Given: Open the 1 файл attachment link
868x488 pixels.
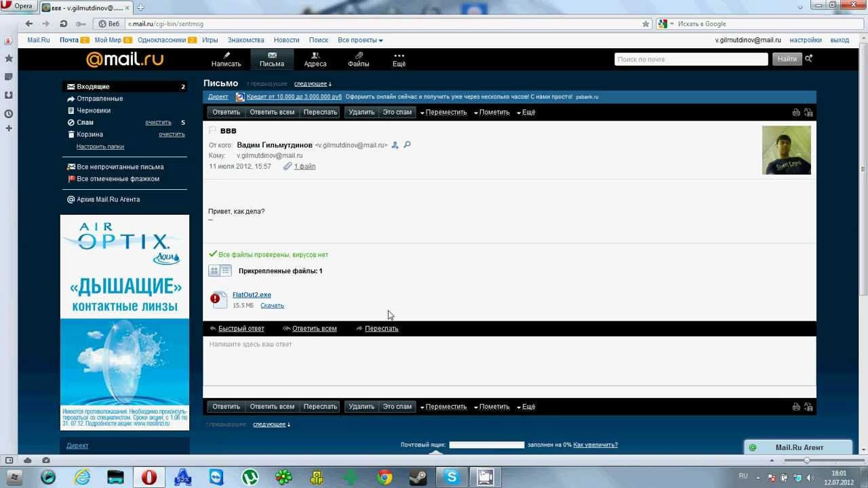Looking at the screenshot, I should 304,166.
